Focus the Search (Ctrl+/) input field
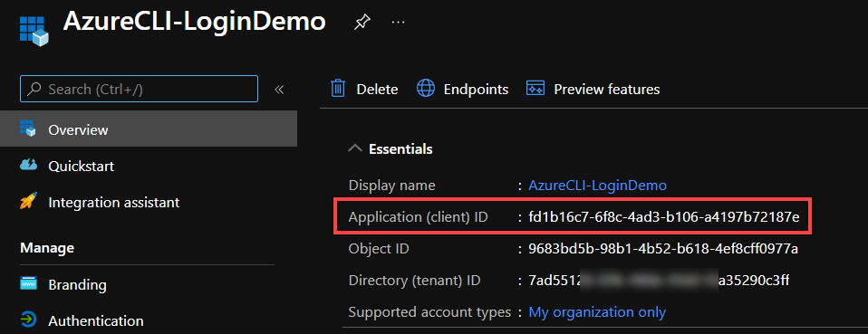The image size is (868, 334). click(x=139, y=89)
